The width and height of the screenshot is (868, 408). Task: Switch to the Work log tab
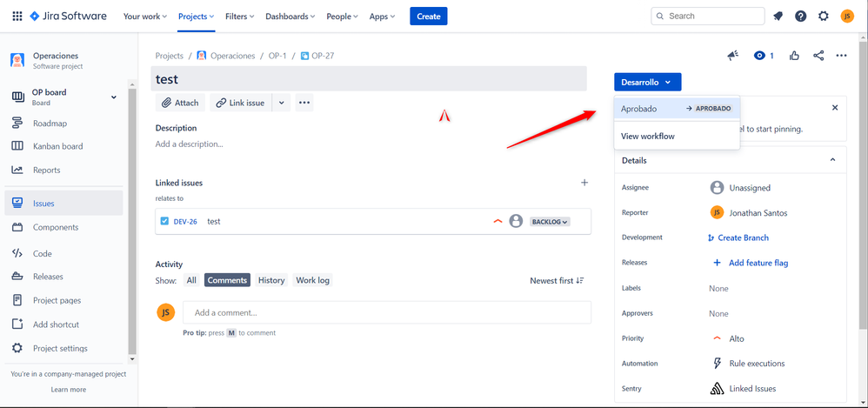click(313, 280)
